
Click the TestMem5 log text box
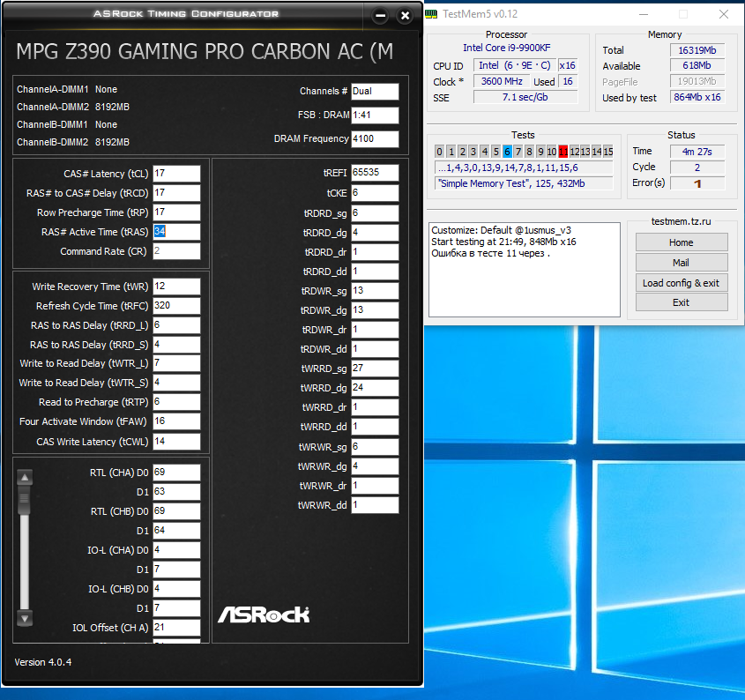524,270
